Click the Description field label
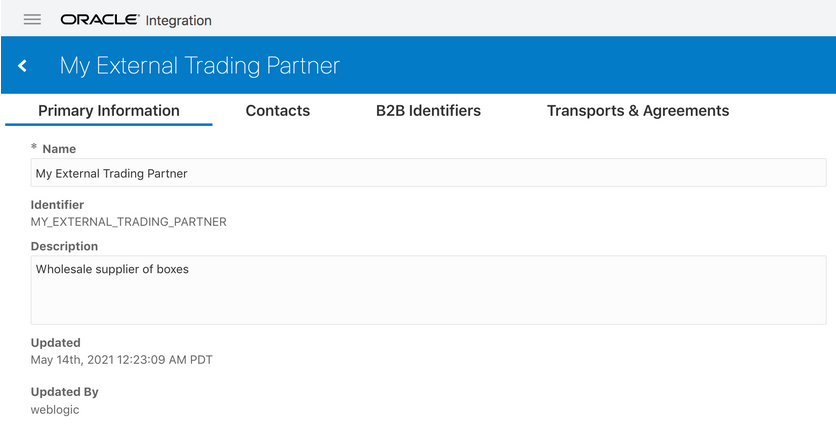Screen dimensions: 836x425 [64, 246]
